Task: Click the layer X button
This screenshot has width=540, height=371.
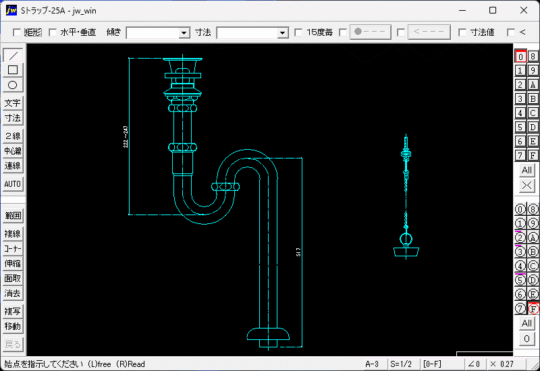Action: point(527,186)
